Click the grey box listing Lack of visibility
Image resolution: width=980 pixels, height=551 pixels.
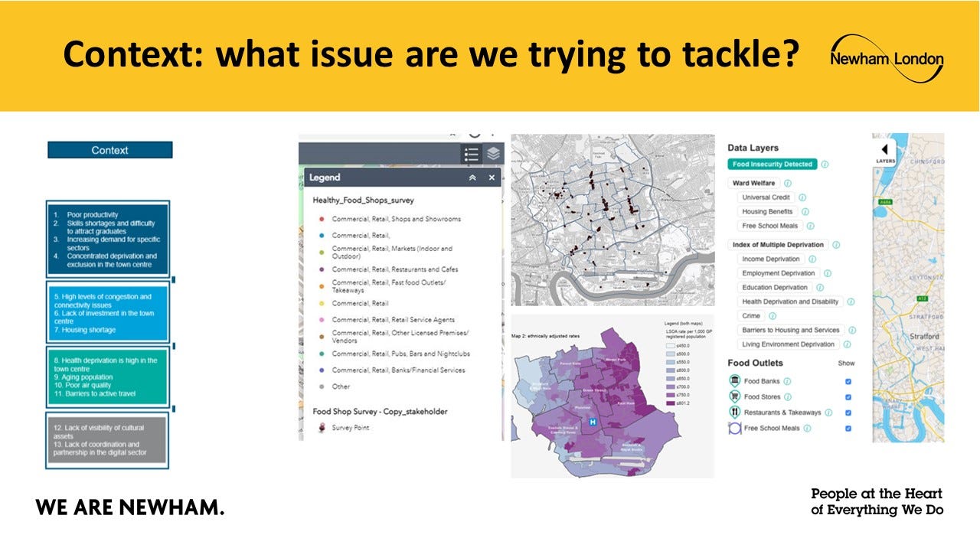106,440
